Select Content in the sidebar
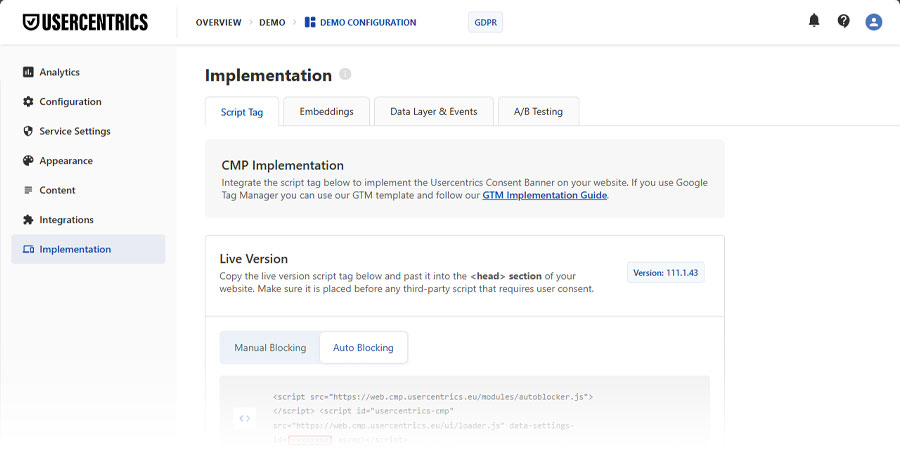This screenshot has height=450, width=900. pos(57,190)
